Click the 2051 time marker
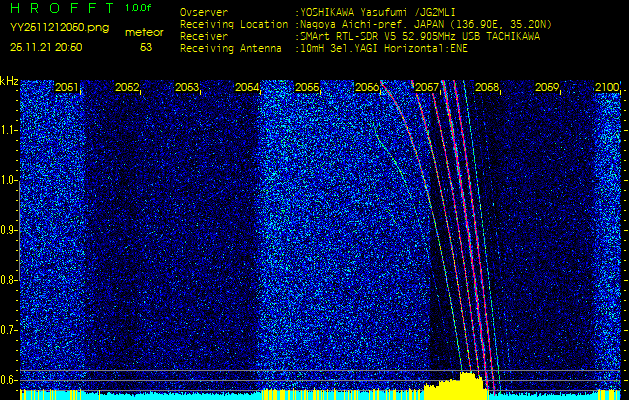629x400 pixels. (67, 88)
